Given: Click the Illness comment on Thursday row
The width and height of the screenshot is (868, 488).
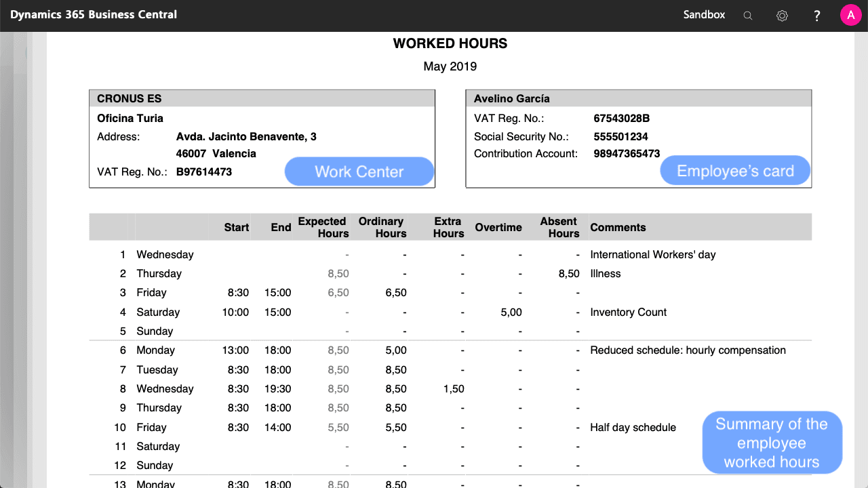Looking at the screenshot, I should 606,274.
